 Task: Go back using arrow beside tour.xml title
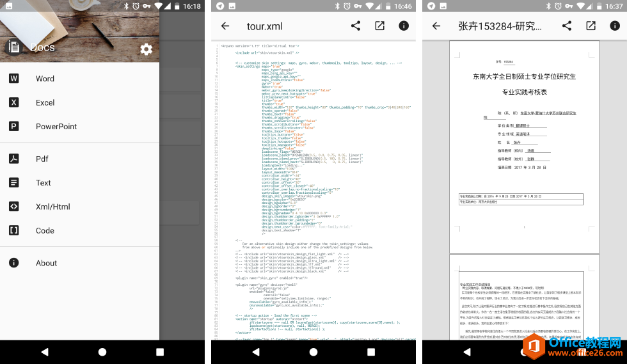coord(225,26)
